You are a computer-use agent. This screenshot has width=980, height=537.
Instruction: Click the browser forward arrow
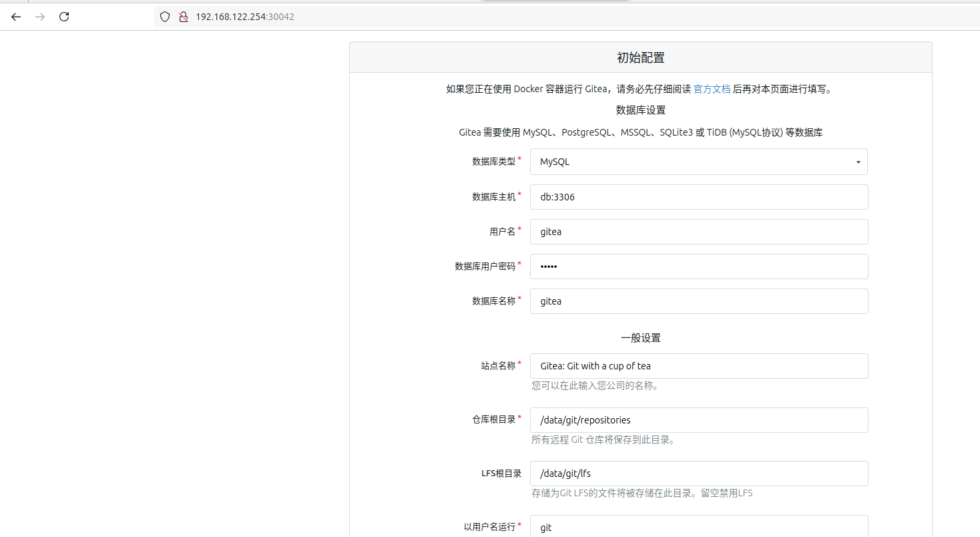click(40, 17)
